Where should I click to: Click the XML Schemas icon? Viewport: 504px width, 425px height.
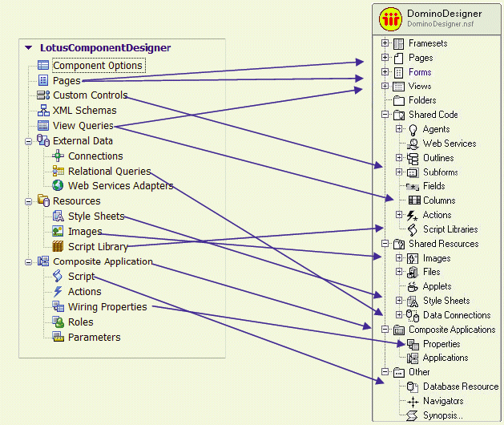pos(43,110)
